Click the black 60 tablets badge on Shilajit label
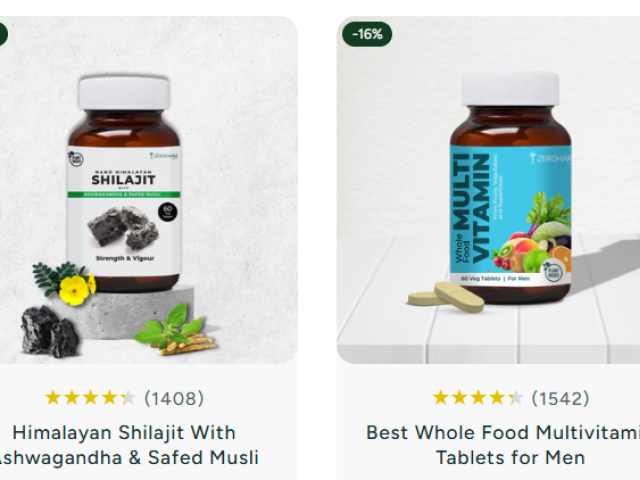Image resolution: width=640 pixels, height=480 pixels. pos(168,212)
